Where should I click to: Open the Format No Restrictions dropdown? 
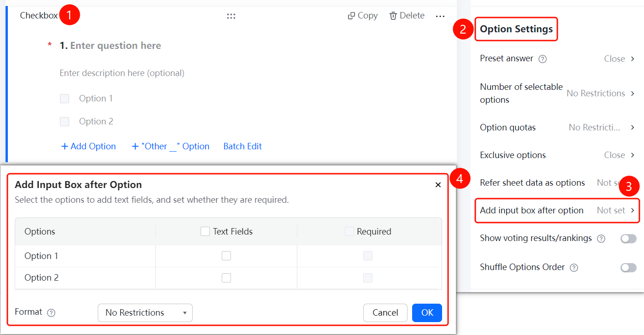point(145,312)
